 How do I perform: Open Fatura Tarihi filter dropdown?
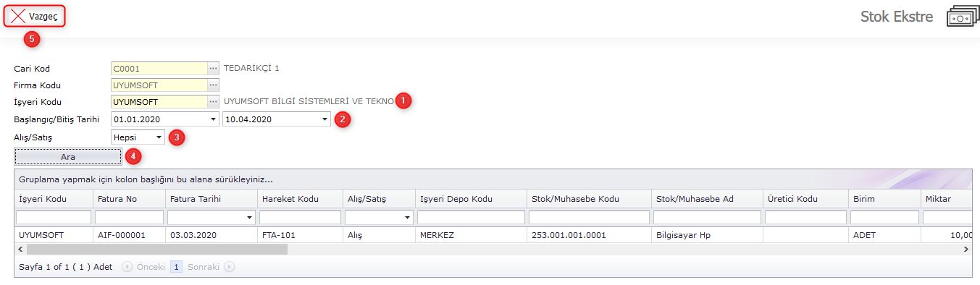[249, 217]
